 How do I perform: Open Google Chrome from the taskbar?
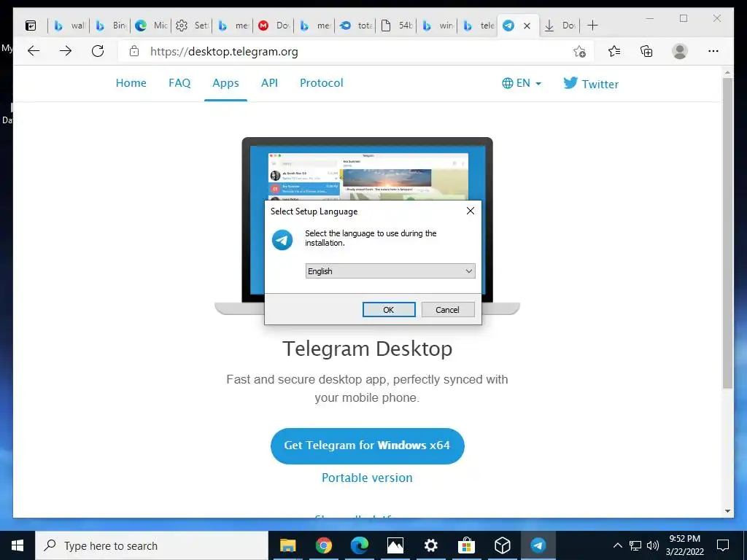point(323,545)
